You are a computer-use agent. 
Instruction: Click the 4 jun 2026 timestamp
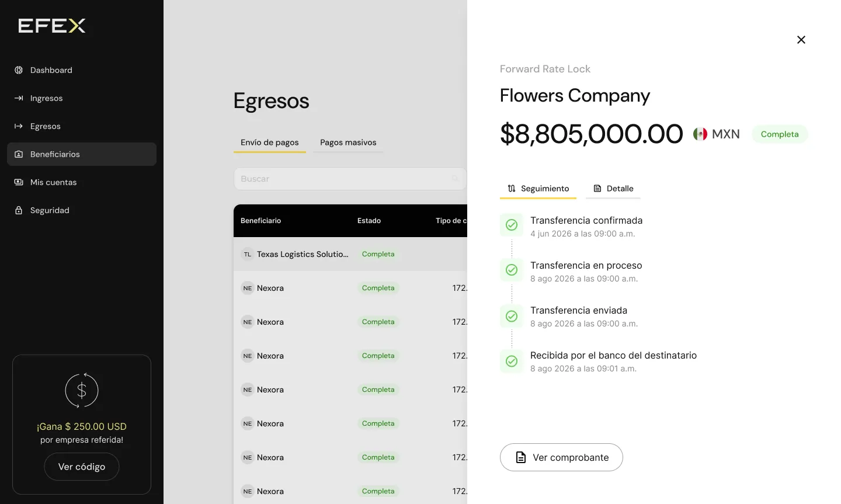583,234
